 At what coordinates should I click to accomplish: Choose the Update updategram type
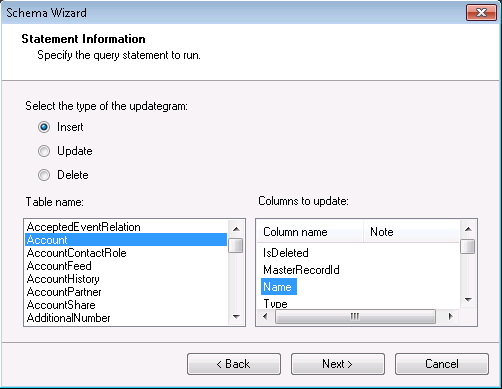pyautogui.click(x=44, y=151)
